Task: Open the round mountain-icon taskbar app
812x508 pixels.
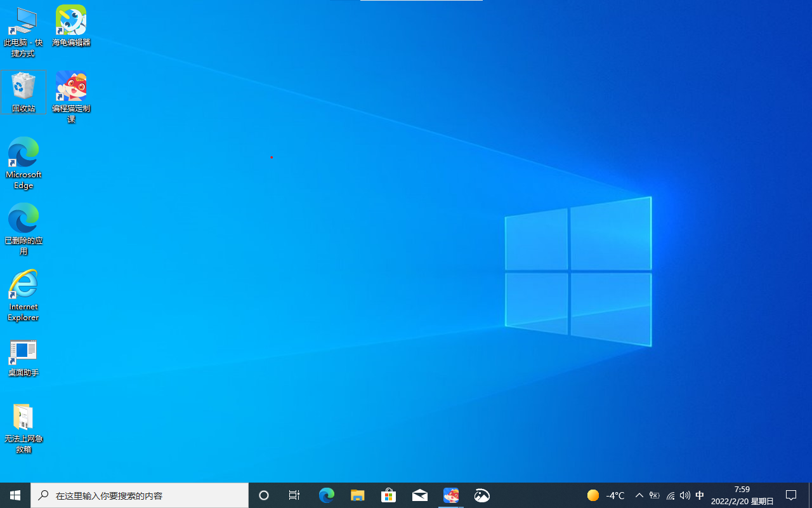Action: click(x=482, y=495)
